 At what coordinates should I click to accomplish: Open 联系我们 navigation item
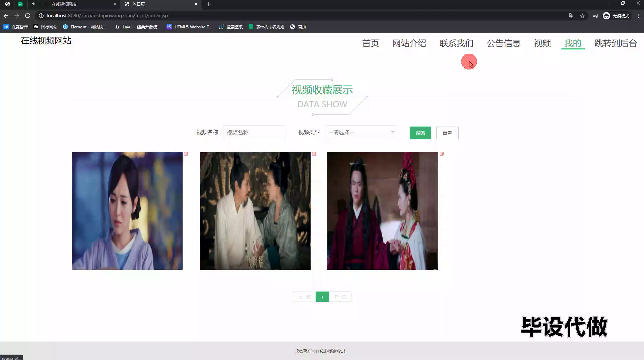point(457,43)
